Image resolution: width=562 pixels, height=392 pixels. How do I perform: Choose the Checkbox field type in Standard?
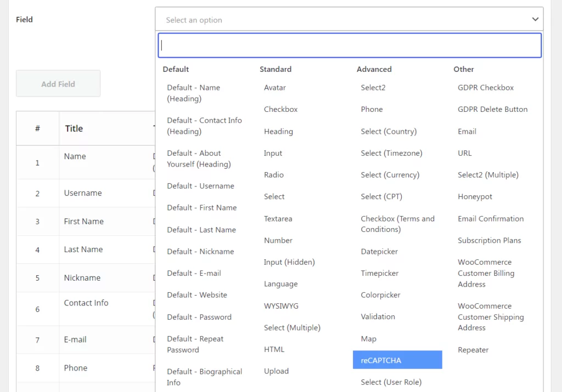point(280,110)
